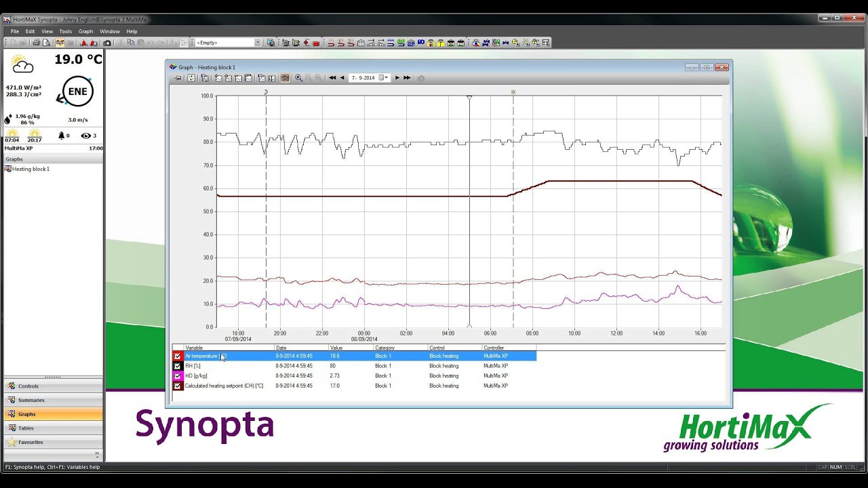Toggle the HD [g/kg] variable checkbox
The width and height of the screenshot is (868, 488).
pyautogui.click(x=178, y=375)
